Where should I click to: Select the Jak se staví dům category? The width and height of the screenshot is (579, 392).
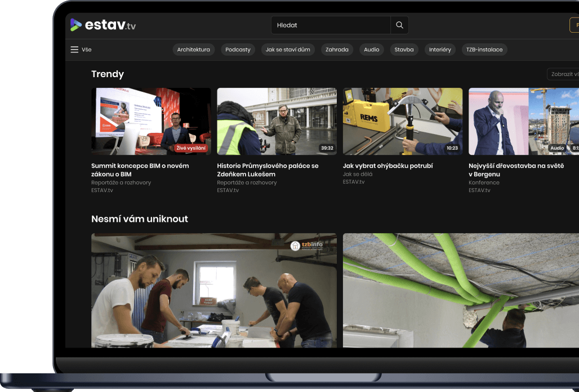click(288, 50)
